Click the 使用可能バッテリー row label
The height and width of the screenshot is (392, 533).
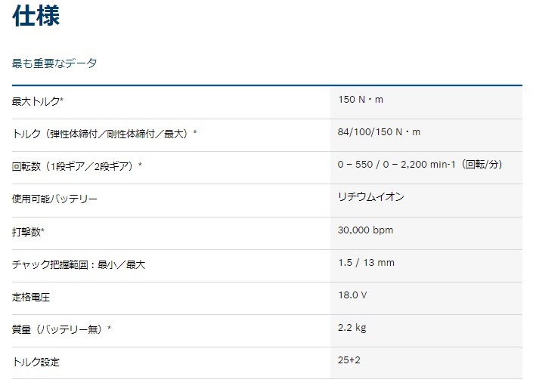[54, 199]
